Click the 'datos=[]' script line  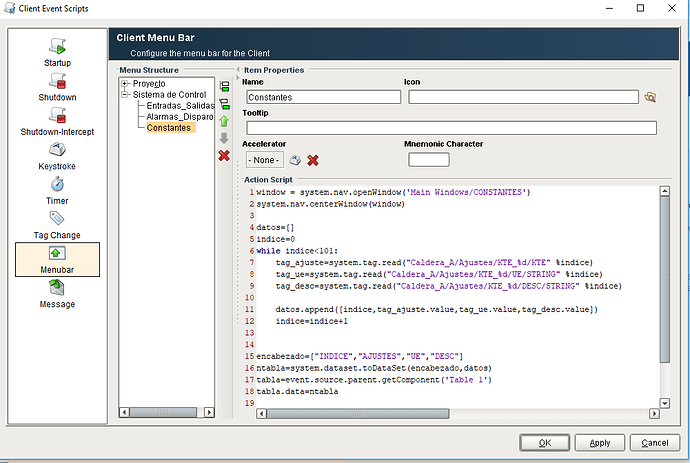click(x=275, y=228)
